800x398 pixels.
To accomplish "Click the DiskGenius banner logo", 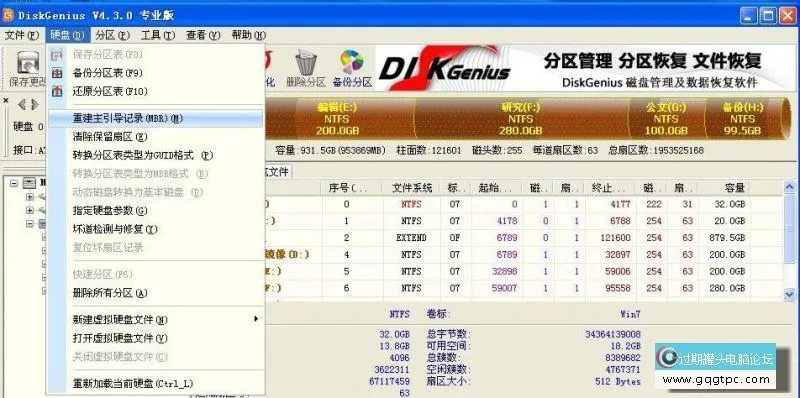I will (444, 68).
